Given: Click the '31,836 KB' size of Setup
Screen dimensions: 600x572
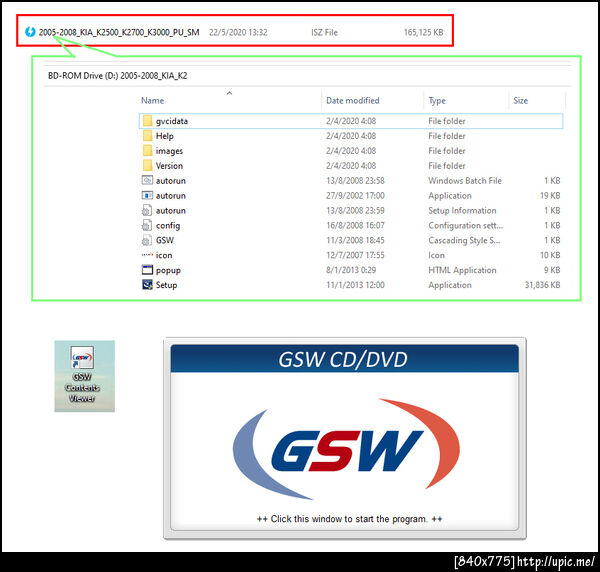Looking at the screenshot, I should pos(542,285).
